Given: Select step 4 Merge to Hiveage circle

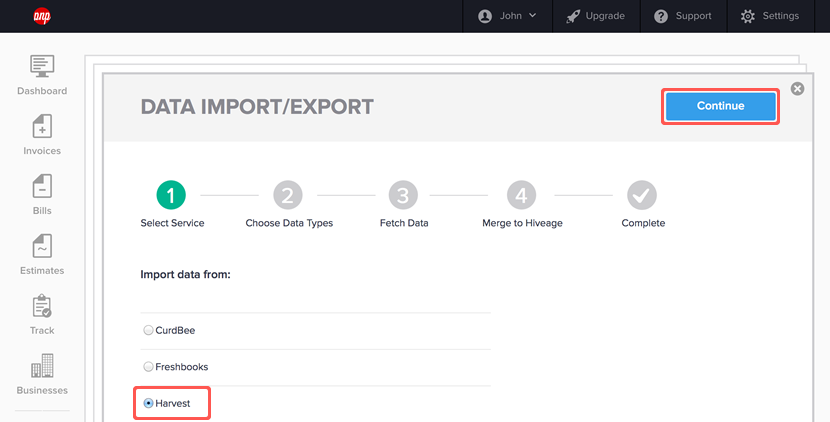Looking at the screenshot, I should click(521, 195).
